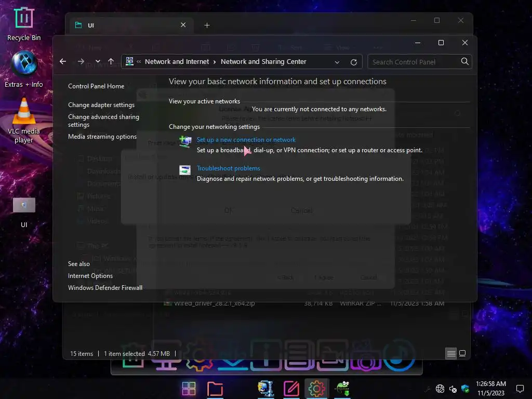Open the Start menu on taskbar
The height and width of the screenshot is (399, 532).
click(x=189, y=389)
